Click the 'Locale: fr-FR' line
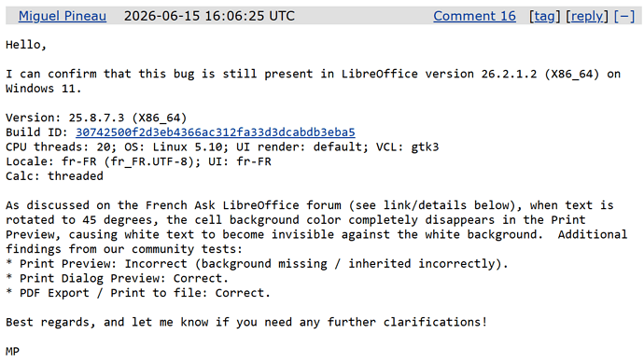Image resolution: width=644 pixels, height=362 pixels. tap(138, 161)
